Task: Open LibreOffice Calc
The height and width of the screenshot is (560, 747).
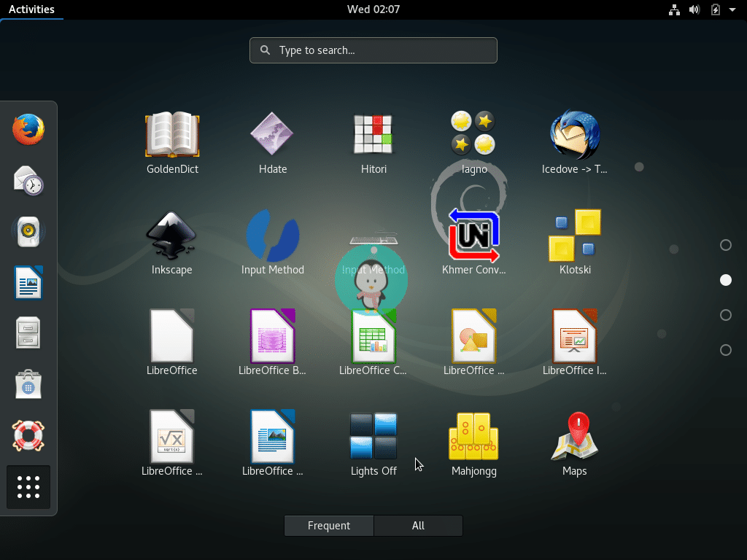Action: click(x=373, y=336)
